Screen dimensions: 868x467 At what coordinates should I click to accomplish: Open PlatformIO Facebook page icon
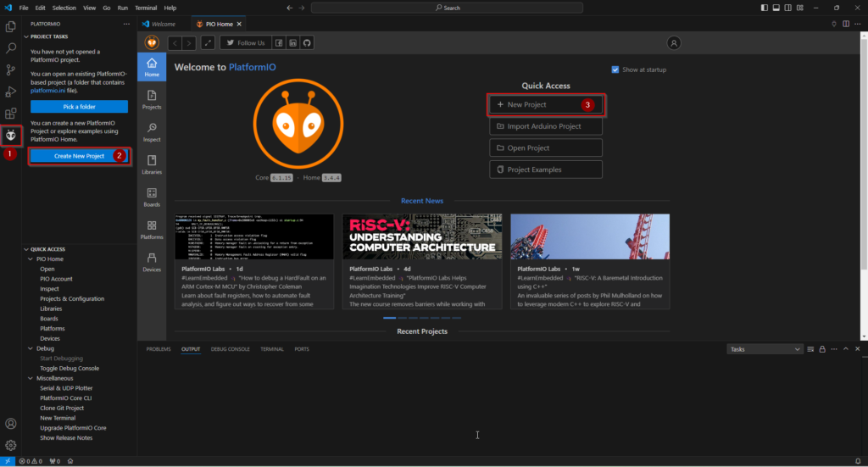[279, 43]
